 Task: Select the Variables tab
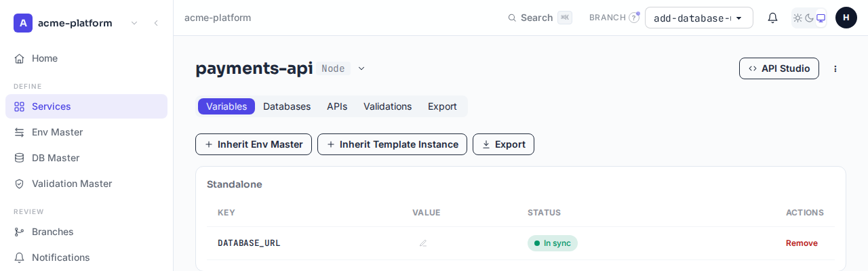point(226,106)
